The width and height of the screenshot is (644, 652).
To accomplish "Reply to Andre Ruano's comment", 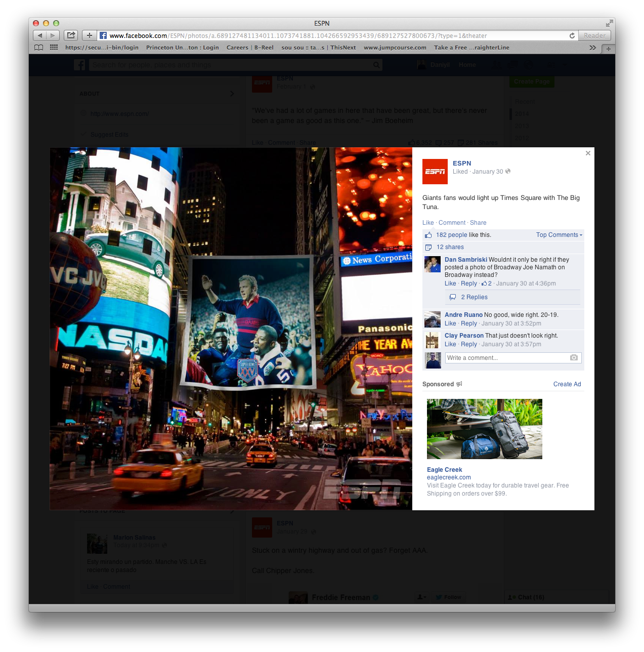I will pyautogui.click(x=469, y=323).
